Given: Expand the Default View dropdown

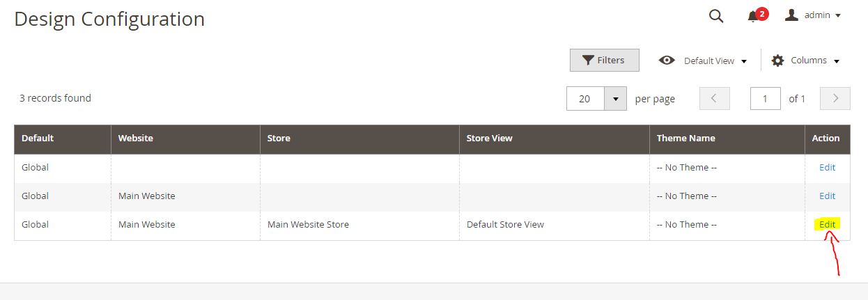Looking at the screenshot, I should tap(744, 61).
